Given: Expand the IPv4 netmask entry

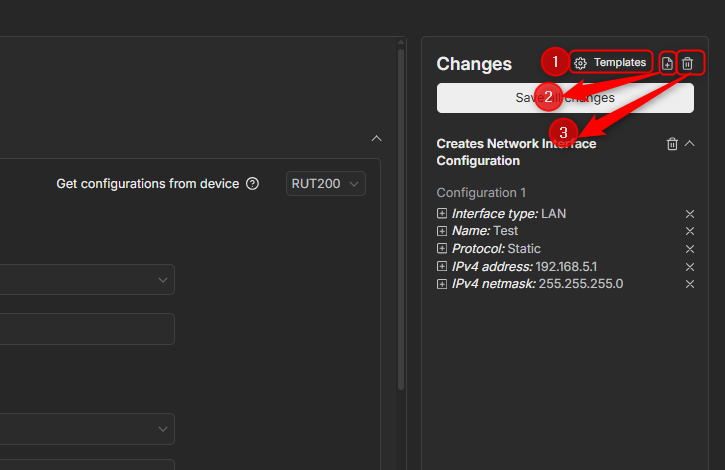Looking at the screenshot, I should click(x=442, y=284).
